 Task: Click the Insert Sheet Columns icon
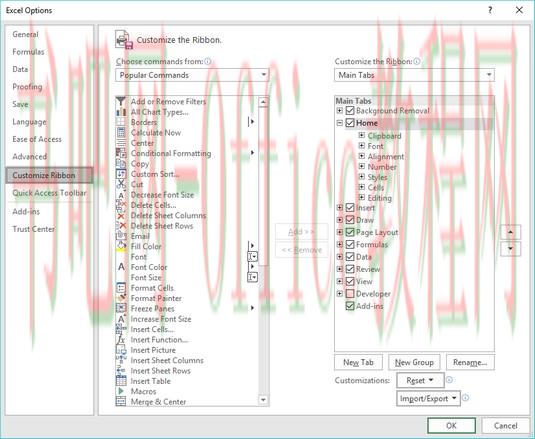121,360
